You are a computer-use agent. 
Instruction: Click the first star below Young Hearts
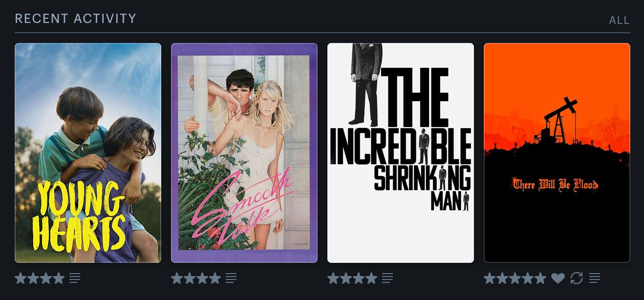coord(21,279)
